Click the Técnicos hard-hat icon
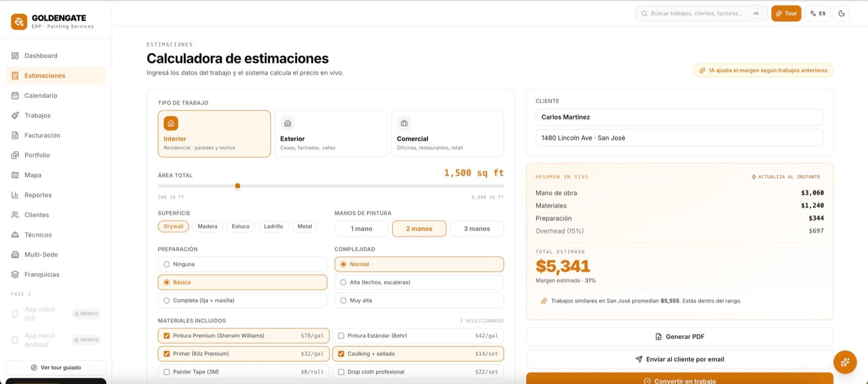The height and width of the screenshot is (384, 868). [x=15, y=235]
